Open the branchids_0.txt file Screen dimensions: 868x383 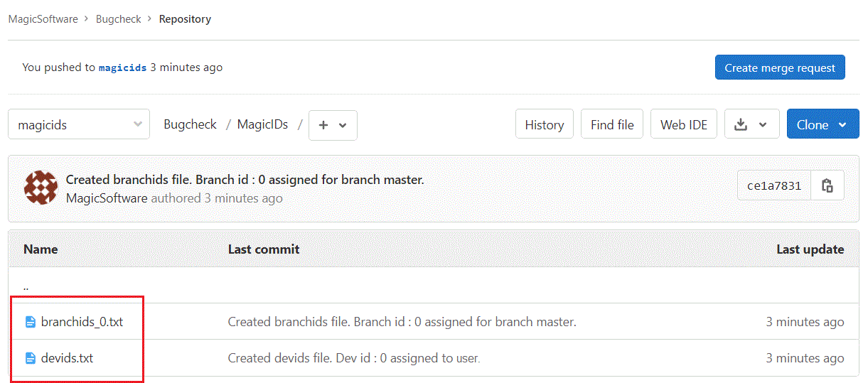(82, 322)
